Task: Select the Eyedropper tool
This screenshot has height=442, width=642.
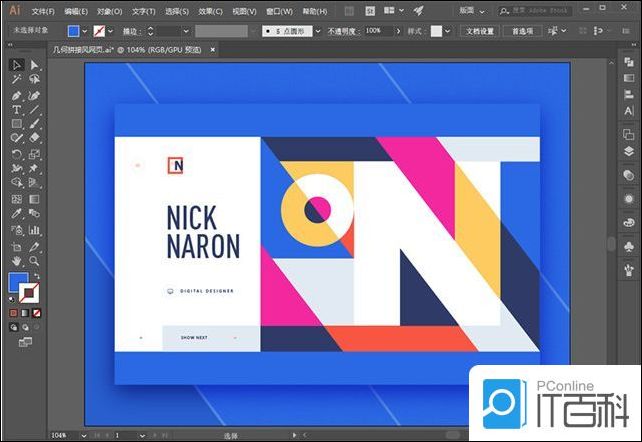Action: [16, 214]
